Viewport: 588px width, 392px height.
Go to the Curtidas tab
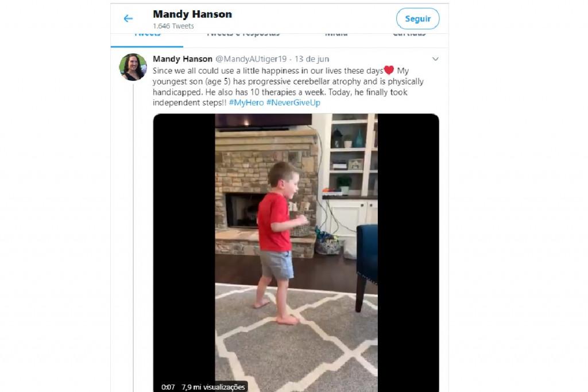coord(409,34)
